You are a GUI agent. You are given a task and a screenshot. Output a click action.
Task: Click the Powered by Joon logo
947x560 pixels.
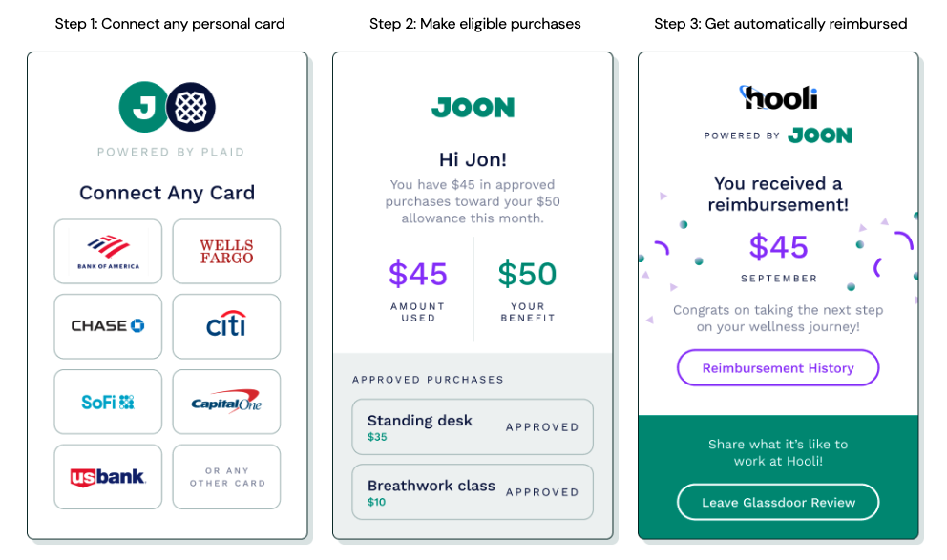[820, 135]
